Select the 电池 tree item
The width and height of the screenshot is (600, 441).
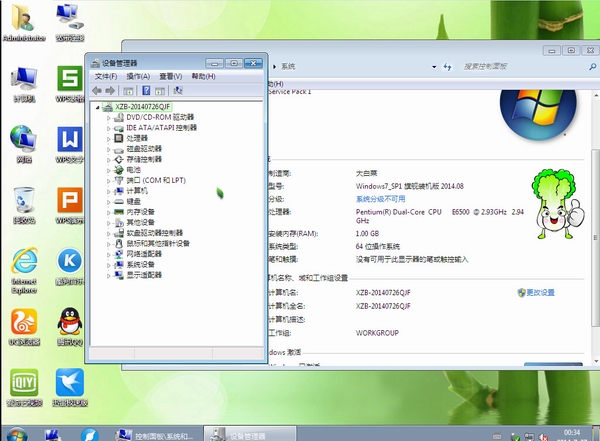[134, 170]
